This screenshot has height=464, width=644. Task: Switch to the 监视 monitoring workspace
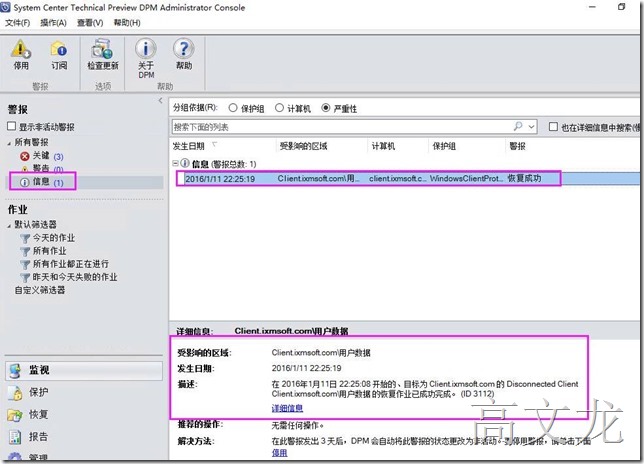[x=84, y=370]
